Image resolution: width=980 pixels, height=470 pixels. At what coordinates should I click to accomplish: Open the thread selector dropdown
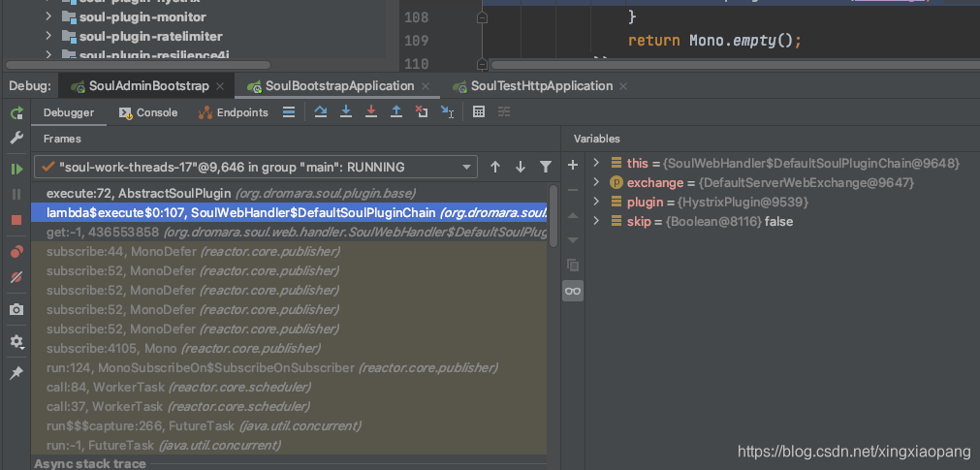(x=256, y=167)
